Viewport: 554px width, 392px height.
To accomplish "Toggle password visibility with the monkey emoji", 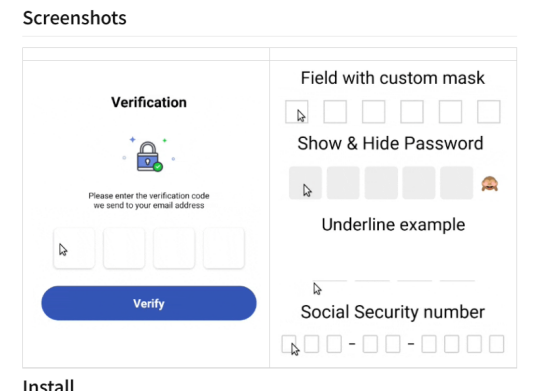I will click(x=490, y=184).
